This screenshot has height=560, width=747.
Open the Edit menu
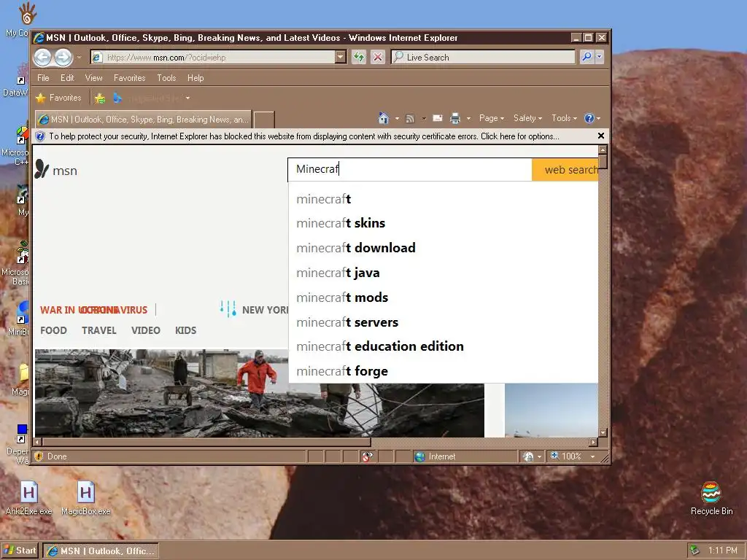66,77
